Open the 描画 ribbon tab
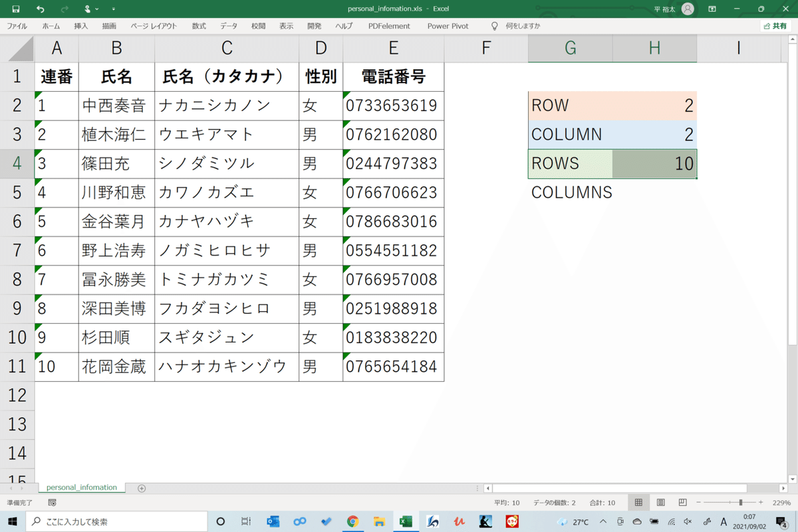This screenshot has width=798, height=532. click(109, 26)
